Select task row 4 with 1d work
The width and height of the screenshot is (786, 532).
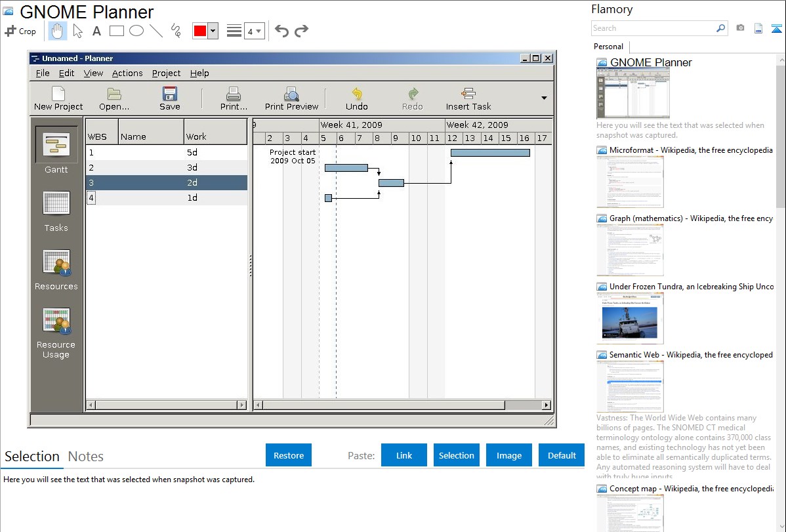click(x=167, y=197)
